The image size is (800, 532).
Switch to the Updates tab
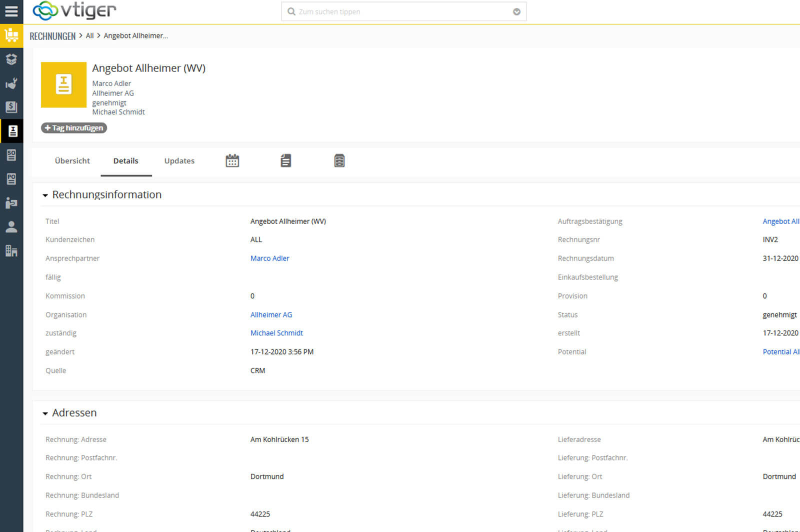click(x=179, y=161)
